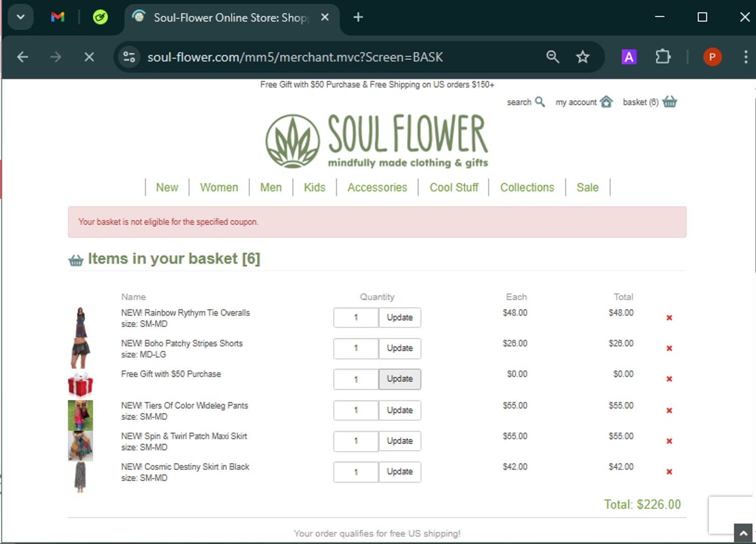The image size is (756, 544).
Task: Stop loading the page
Action: pos(89,57)
